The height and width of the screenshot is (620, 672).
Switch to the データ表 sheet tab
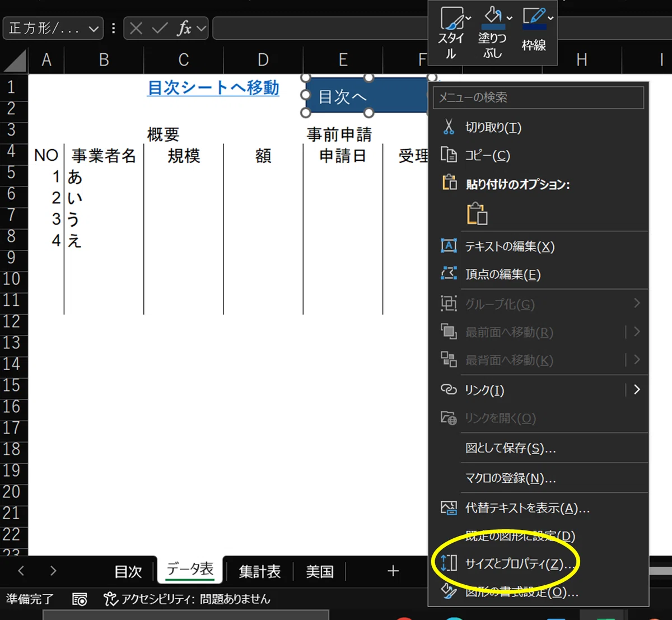pyautogui.click(x=190, y=570)
